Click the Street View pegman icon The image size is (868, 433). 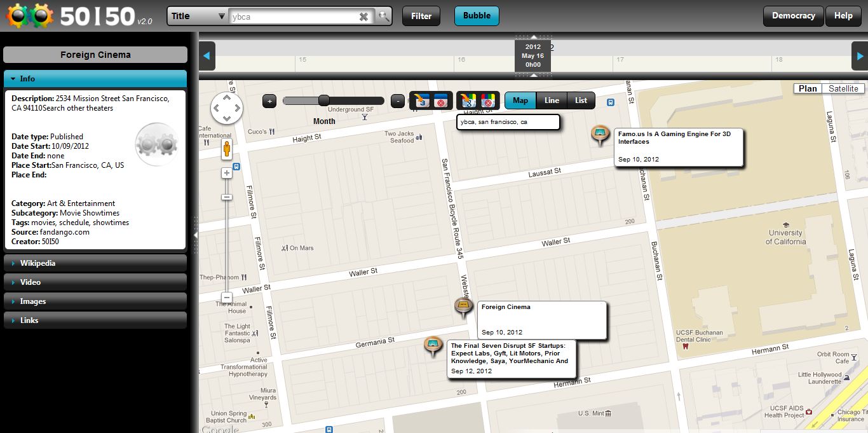click(226, 150)
